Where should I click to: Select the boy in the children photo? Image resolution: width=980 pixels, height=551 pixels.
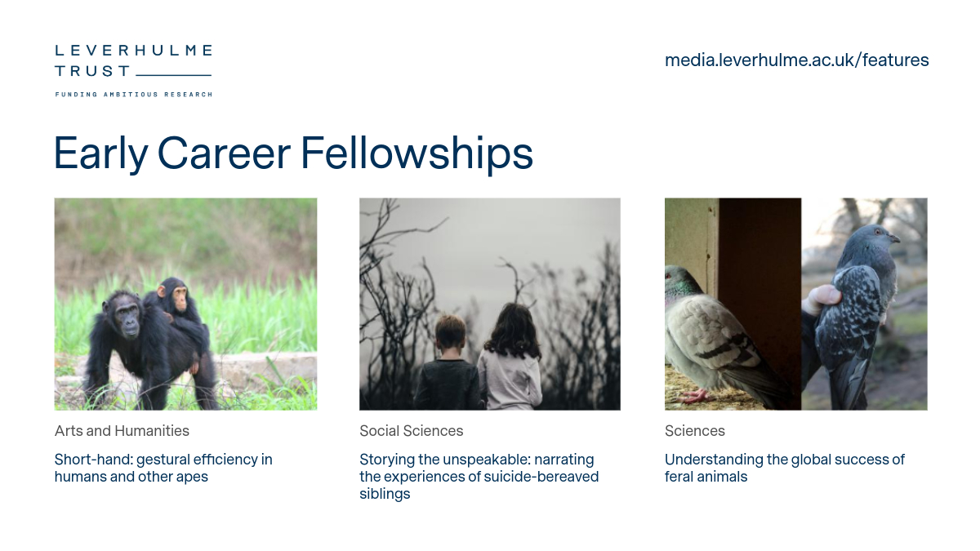[448, 359]
